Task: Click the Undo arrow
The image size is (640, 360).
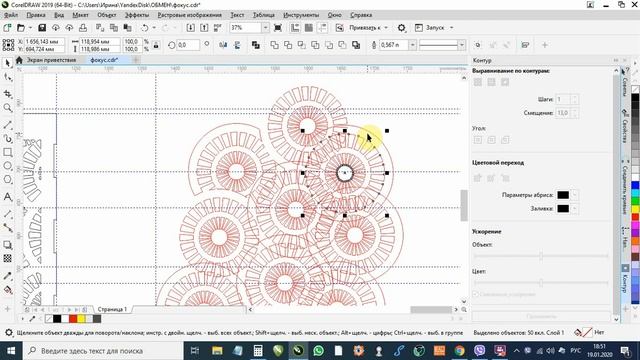Action: [x=144, y=28]
